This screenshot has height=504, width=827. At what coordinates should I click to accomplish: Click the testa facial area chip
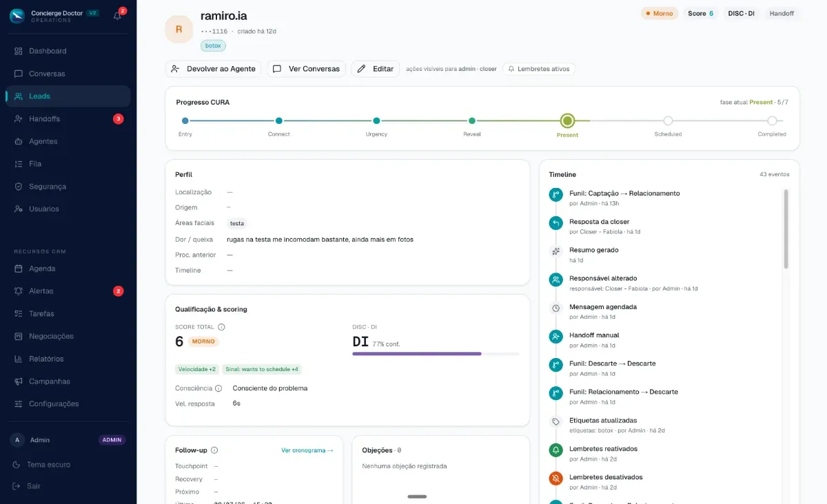[x=237, y=223]
